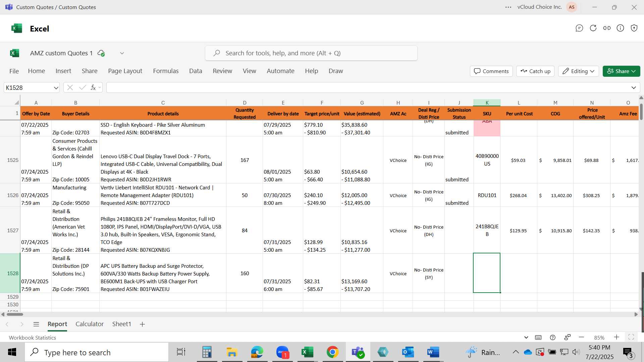
Task: Open the File menu
Action: pyautogui.click(x=14, y=71)
